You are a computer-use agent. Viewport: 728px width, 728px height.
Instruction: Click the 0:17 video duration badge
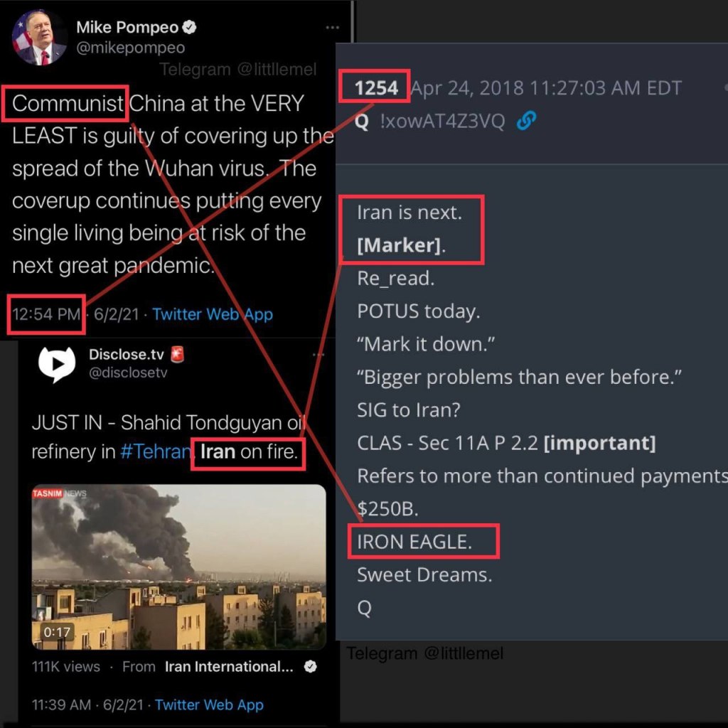[57, 632]
